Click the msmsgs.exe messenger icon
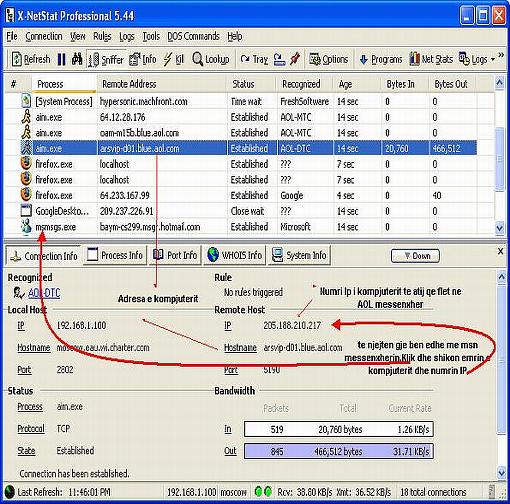 click(26, 227)
